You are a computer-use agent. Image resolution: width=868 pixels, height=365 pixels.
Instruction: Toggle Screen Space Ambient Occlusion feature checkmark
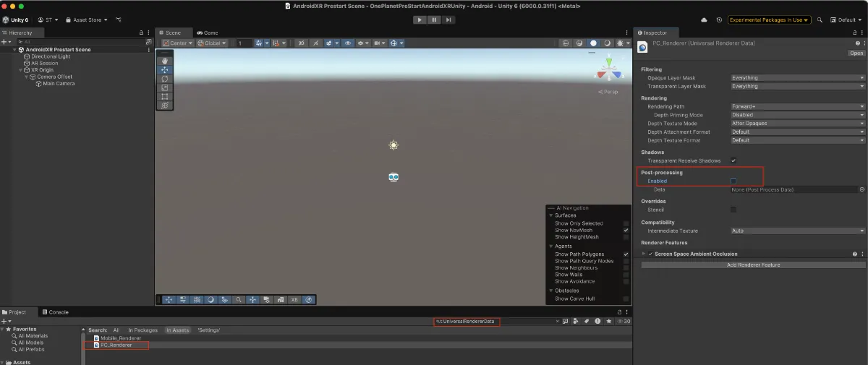tap(651, 254)
